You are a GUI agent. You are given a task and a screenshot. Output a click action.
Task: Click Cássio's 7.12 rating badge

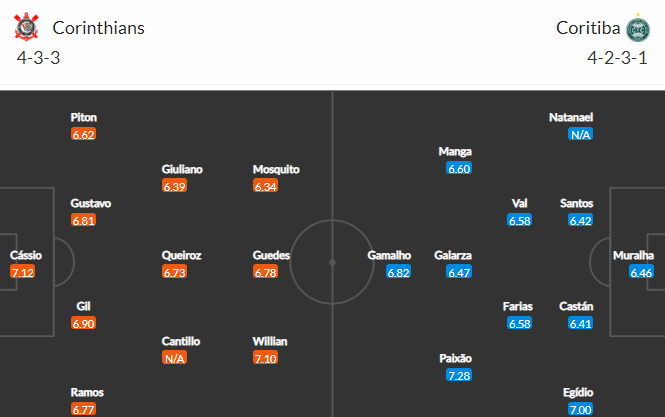[22, 272]
